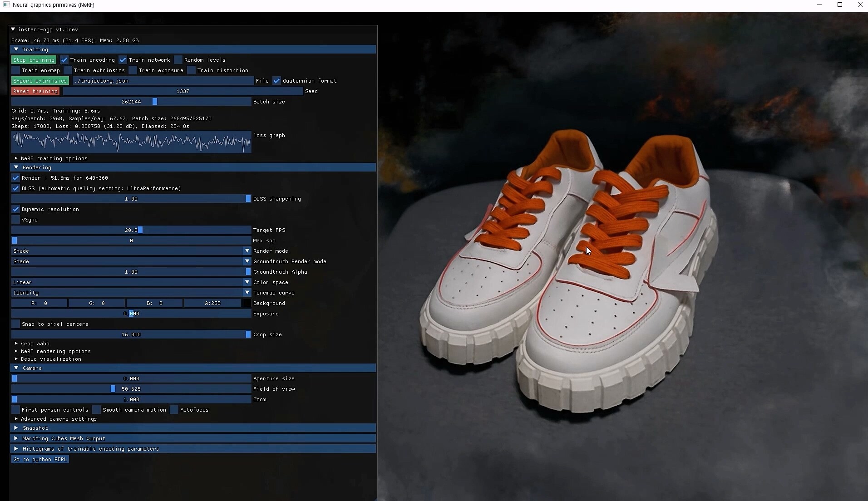868x501 pixels.
Task: Enable Snap to pixel centers
Action: coord(15,324)
